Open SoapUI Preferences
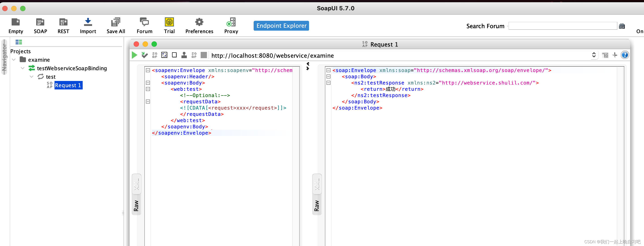The height and width of the screenshot is (246, 644). click(199, 25)
